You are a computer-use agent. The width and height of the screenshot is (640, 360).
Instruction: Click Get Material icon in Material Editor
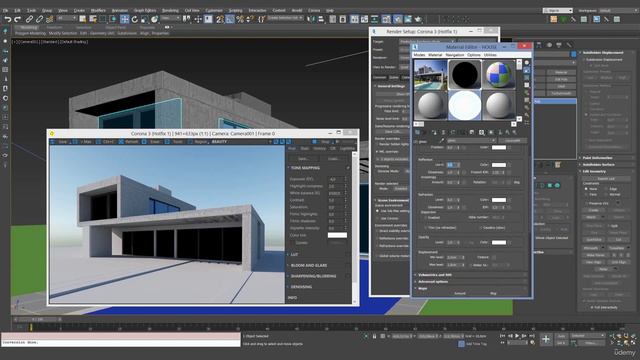(x=417, y=132)
